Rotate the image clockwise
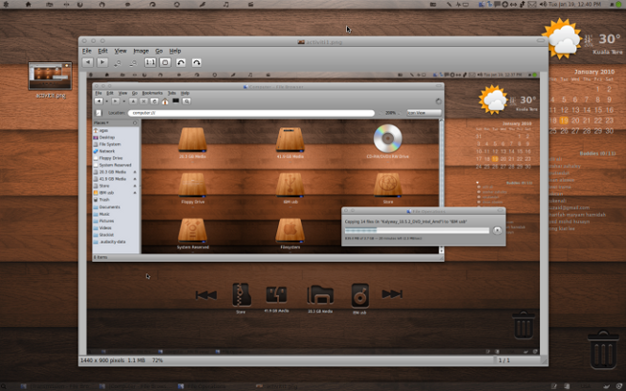626x391 pixels. coord(196,62)
